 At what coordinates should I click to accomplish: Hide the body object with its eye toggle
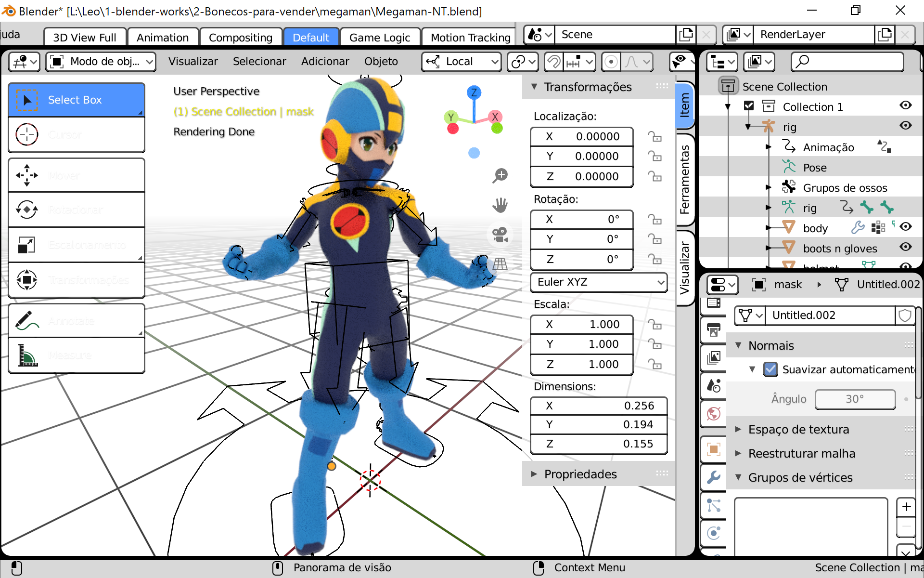907,227
